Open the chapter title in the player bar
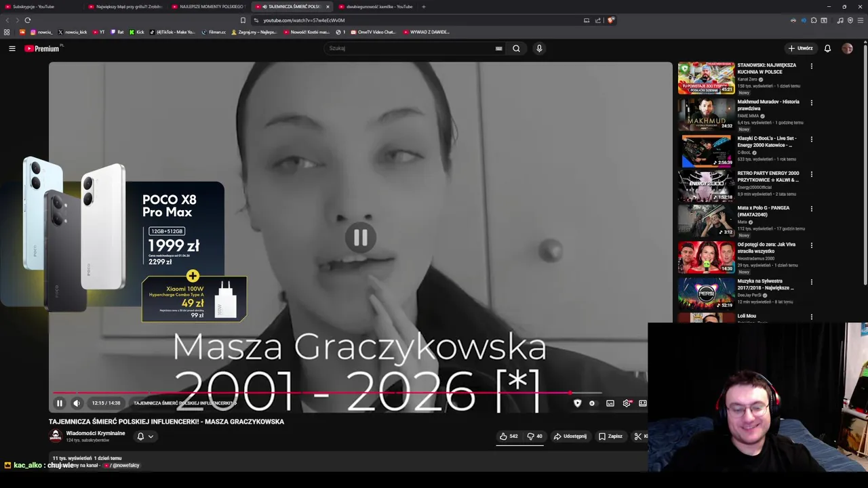868x488 pixels. 184,403
